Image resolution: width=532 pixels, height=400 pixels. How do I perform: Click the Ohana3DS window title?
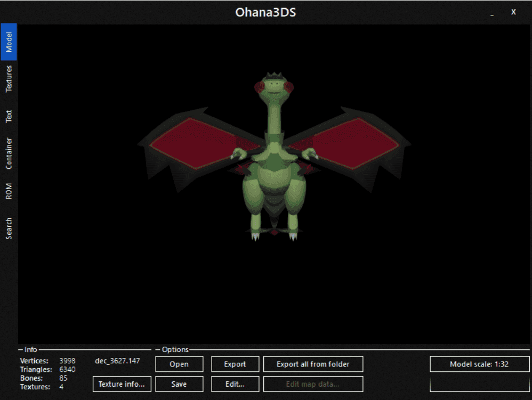click(x=265, y=13)
